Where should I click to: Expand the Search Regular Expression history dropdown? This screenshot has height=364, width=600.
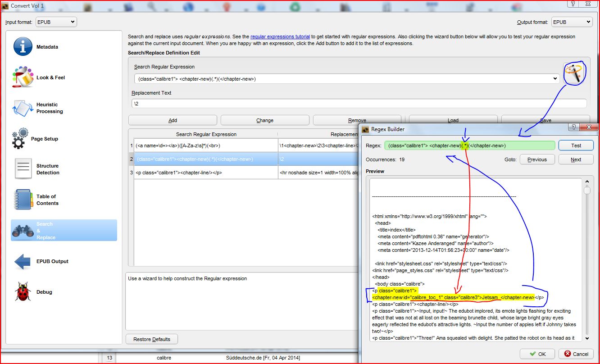pyautogui.click(x=555, y=79)
